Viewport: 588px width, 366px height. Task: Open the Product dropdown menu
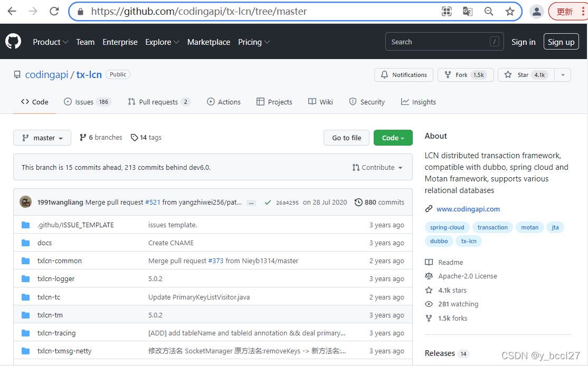point(51,42)
